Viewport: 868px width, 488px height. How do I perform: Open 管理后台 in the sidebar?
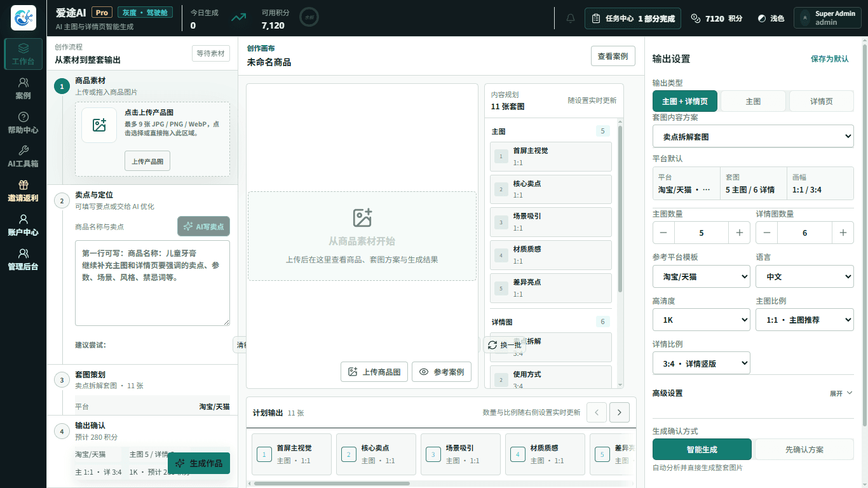tap(24, 259)
